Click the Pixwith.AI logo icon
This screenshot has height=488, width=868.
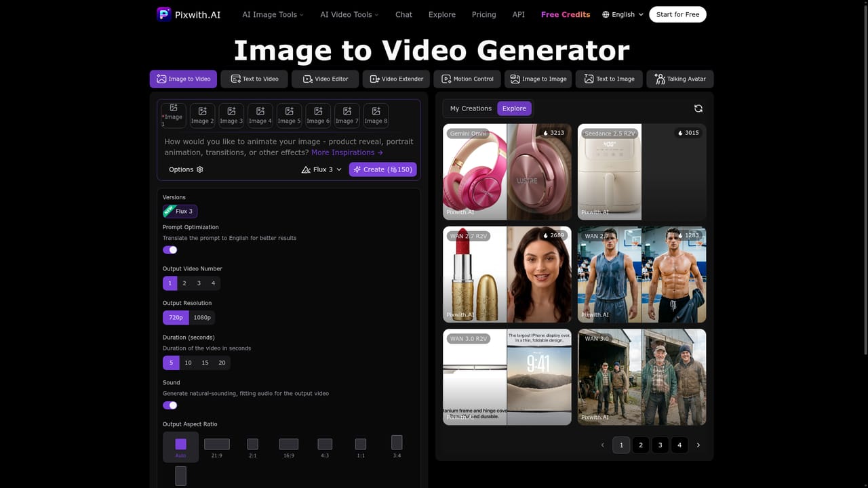click(x=164, y=14)
